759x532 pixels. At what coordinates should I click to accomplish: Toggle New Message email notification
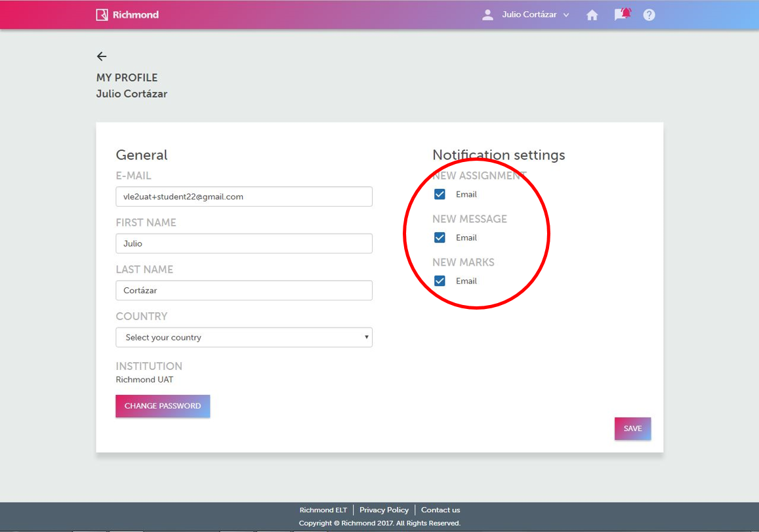[440, 237]
